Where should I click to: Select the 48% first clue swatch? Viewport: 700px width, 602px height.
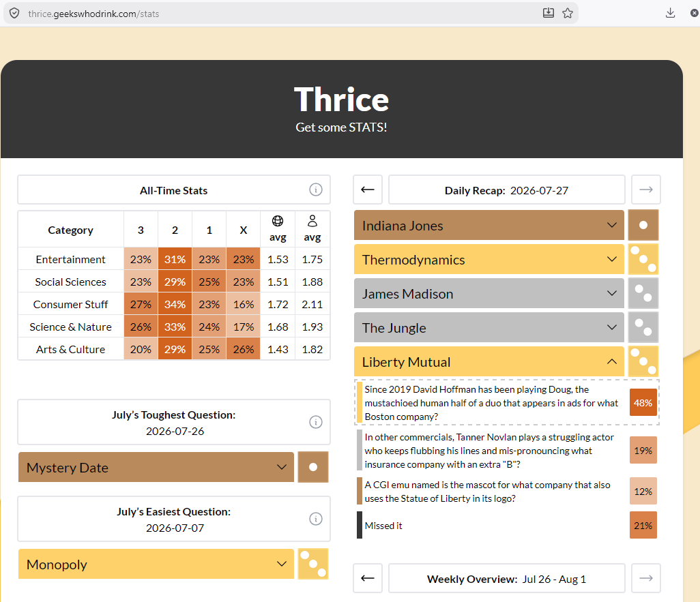coord(643,402)
